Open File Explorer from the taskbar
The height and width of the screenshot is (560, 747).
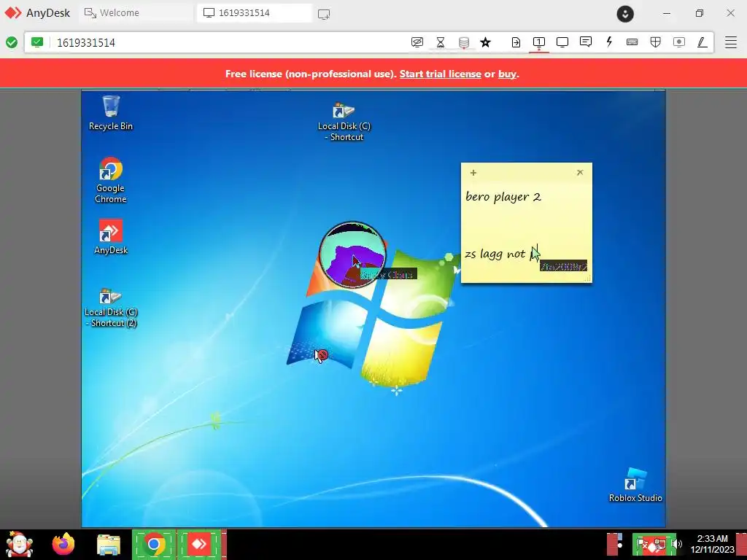click(x=109, y=544)
